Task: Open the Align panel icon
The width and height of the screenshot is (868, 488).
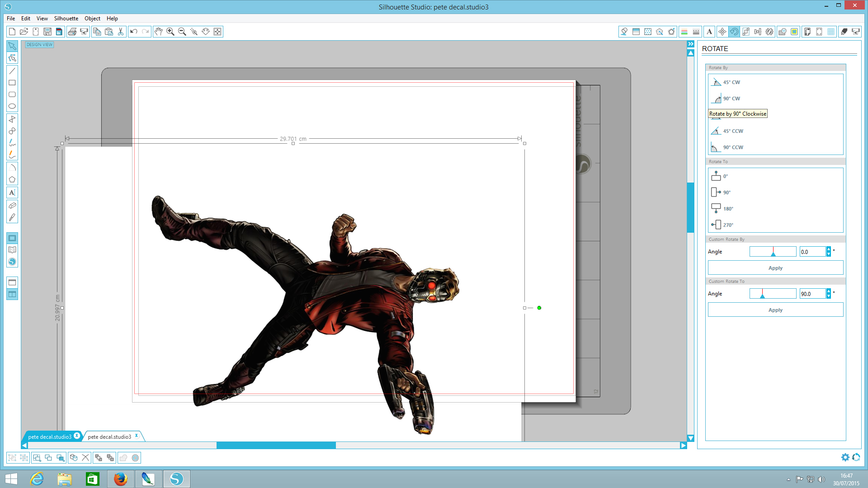Action: coord(758,32)
